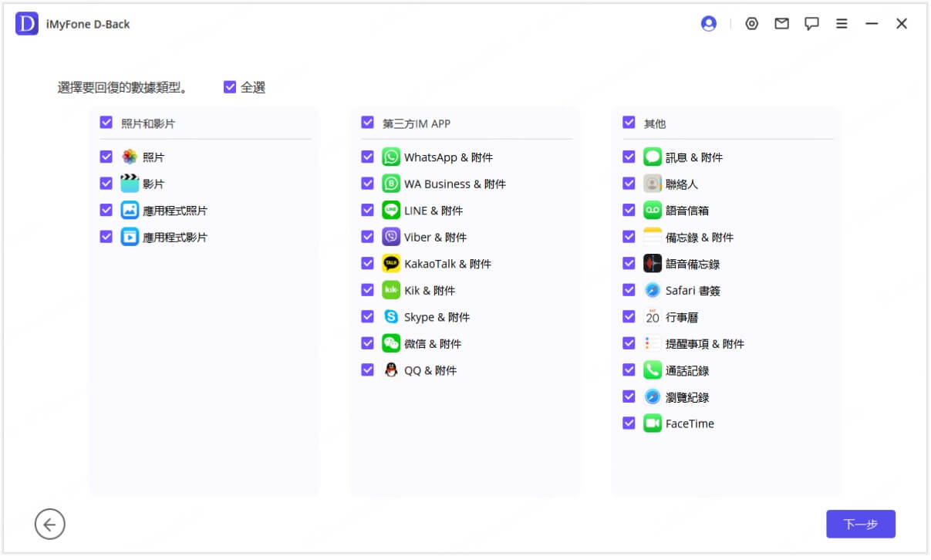Click the user account avatar icon
The height and width of the screenshot is (560, 931).
(x=708, y=23)
